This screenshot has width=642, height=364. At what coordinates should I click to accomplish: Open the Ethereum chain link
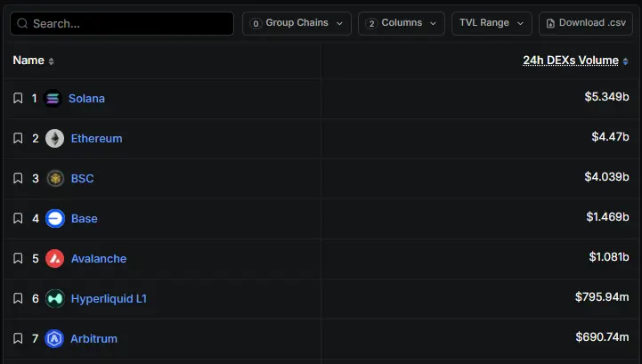[x=97, y=139]
